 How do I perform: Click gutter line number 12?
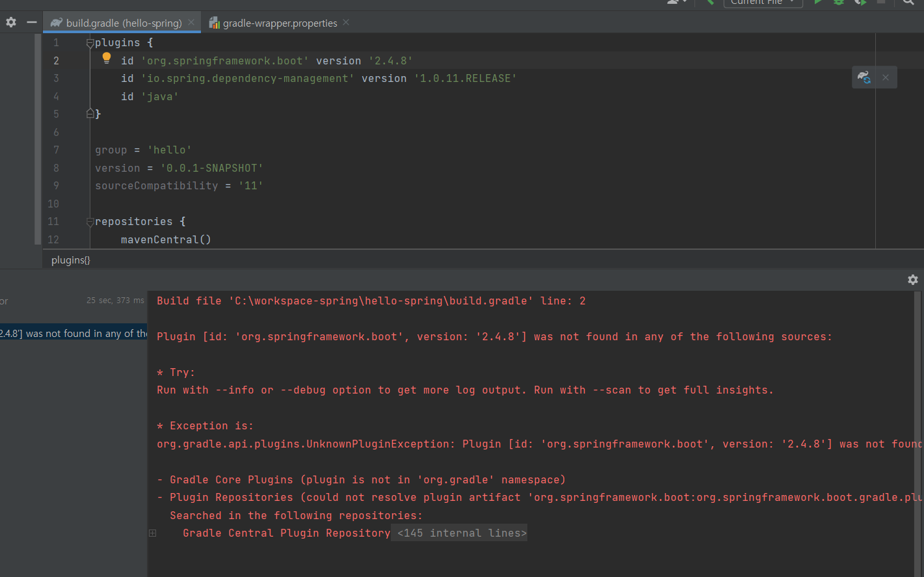click(x=53, y=239)
